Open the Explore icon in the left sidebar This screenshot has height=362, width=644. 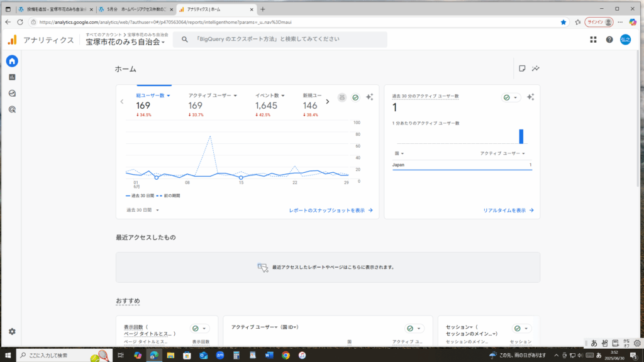tap(12, 94)
